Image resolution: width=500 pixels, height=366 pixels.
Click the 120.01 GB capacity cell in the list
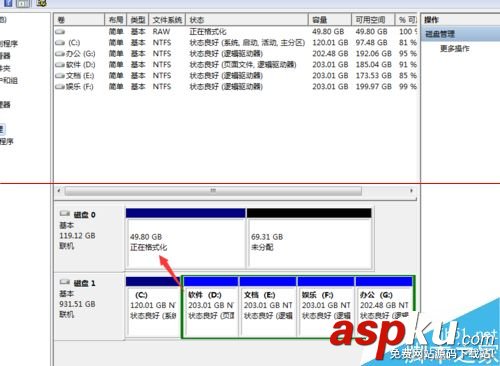click(x=330, y=43)
